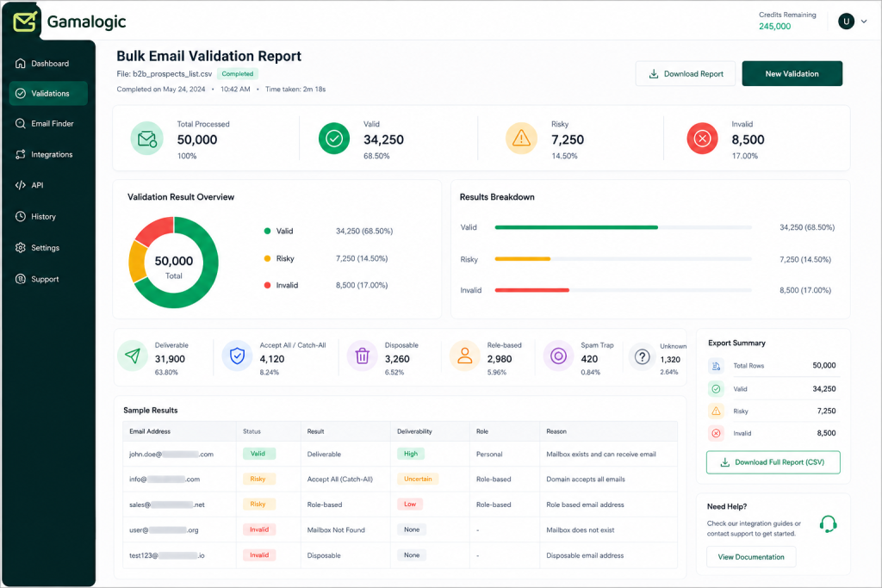Click the green Valid progress bar
The width and height of the screenshot is (882, 588).
(x=576, y=227)
